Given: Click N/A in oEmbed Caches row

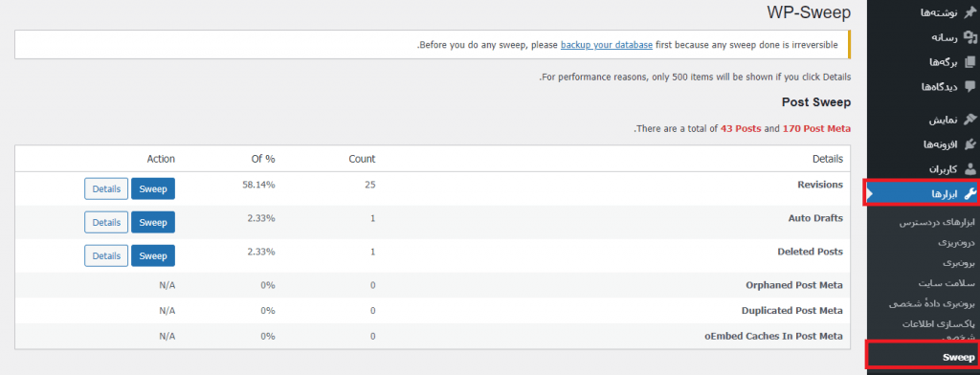Looking at the screenshot, I should 167,336.
